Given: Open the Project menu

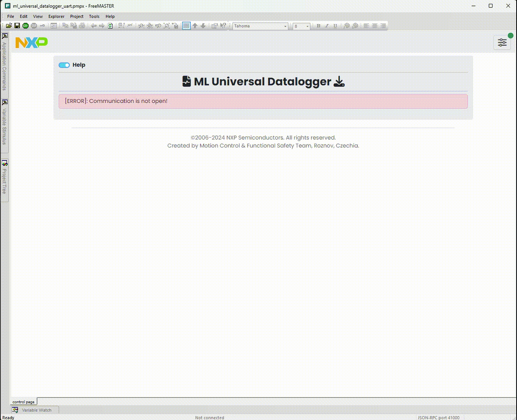Looking at the screenshot, I should (77, 16).
